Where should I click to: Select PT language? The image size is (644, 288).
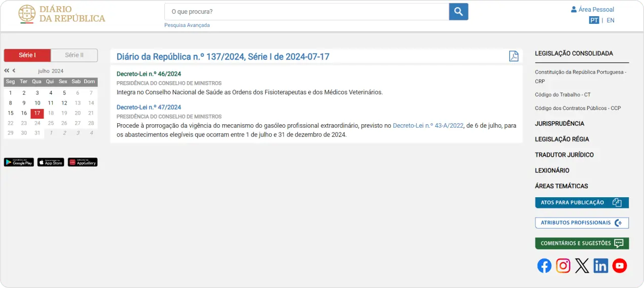pos(594,20)
